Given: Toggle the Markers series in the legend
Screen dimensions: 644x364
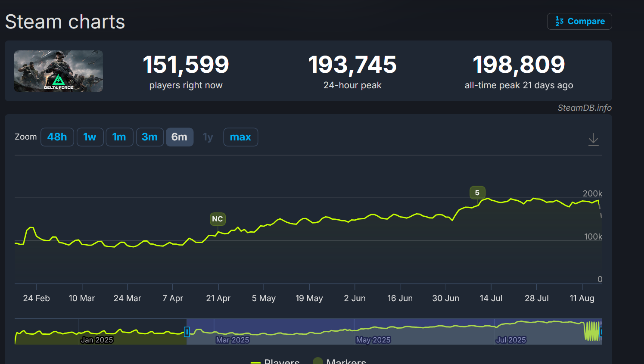Looking at the screenshot, I should coord(339,362).
